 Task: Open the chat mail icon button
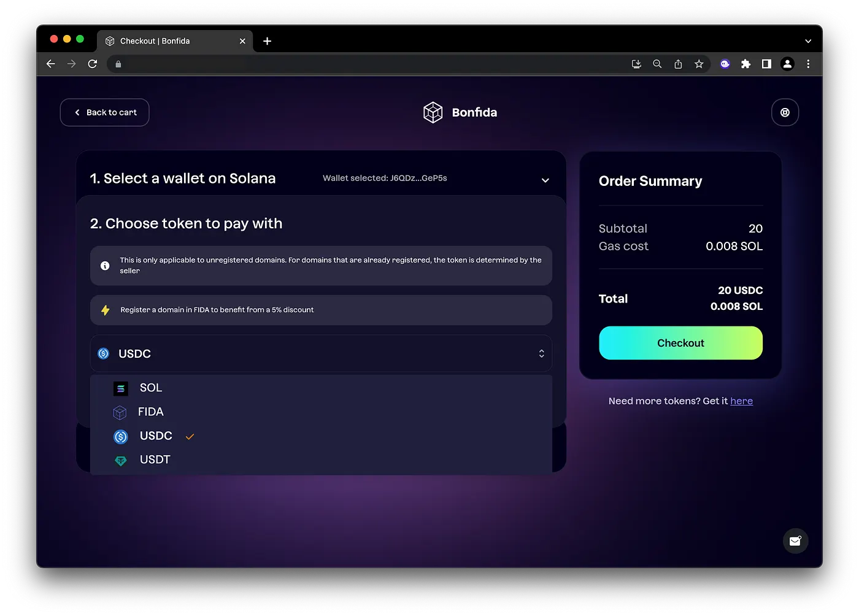click(x=795, y=541)
